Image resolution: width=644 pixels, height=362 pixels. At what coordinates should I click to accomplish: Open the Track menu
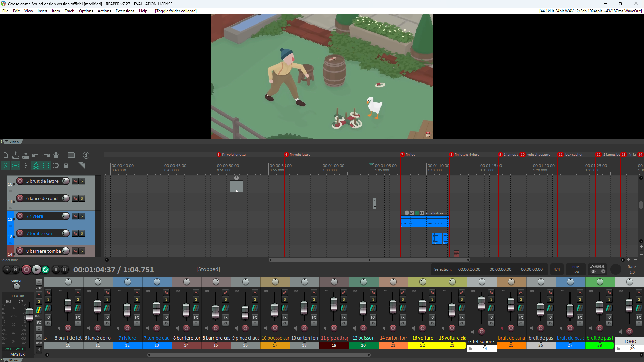69,11
